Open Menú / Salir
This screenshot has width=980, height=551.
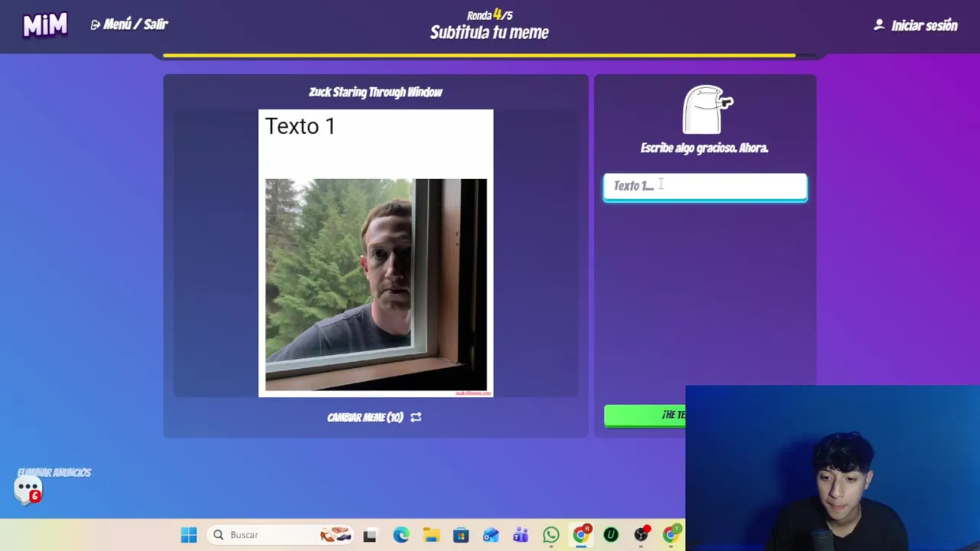129,24
